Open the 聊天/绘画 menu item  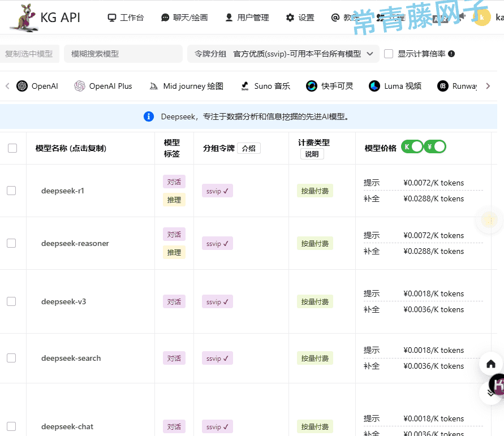coord(184,18)
